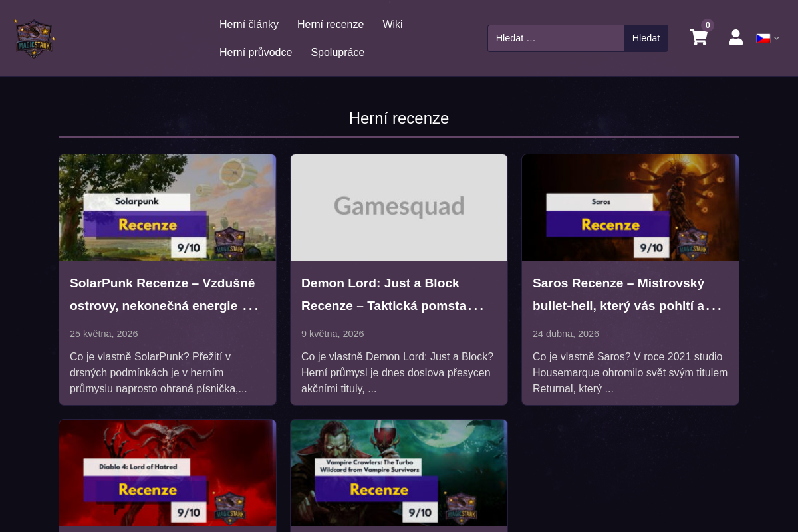This screenshot has height=532, width=798.
Task: Open the Spolupráce menu item
Action: point(338,52)
